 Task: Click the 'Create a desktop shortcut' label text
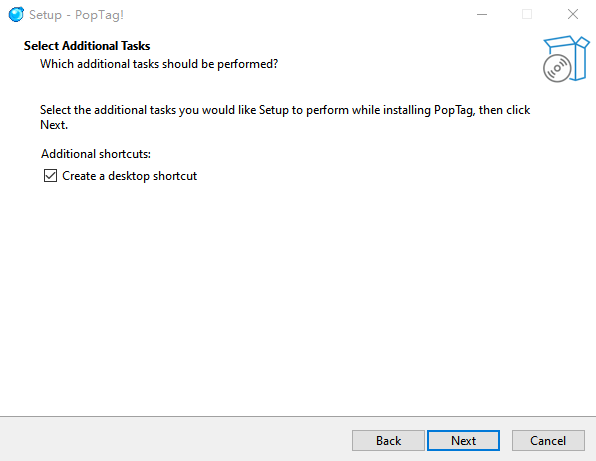point(130,176)
